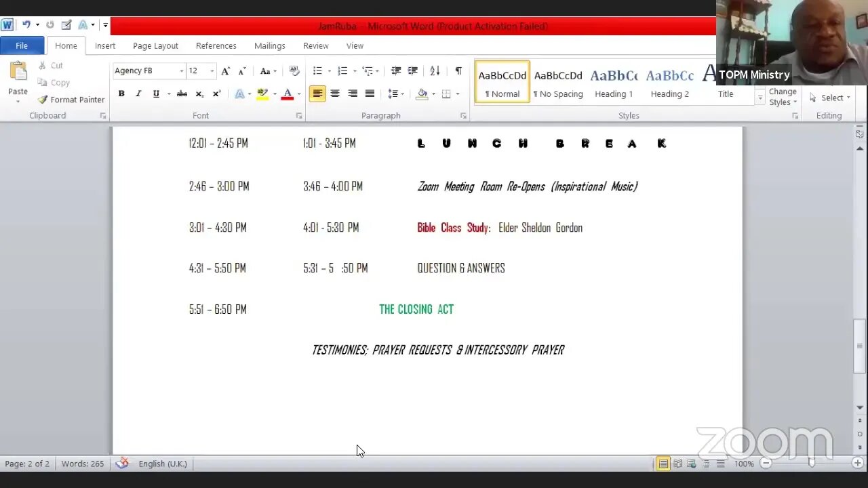Click the Undo icon in Quick Access Toolbar
Screen dimensions: 868x488
26,25
